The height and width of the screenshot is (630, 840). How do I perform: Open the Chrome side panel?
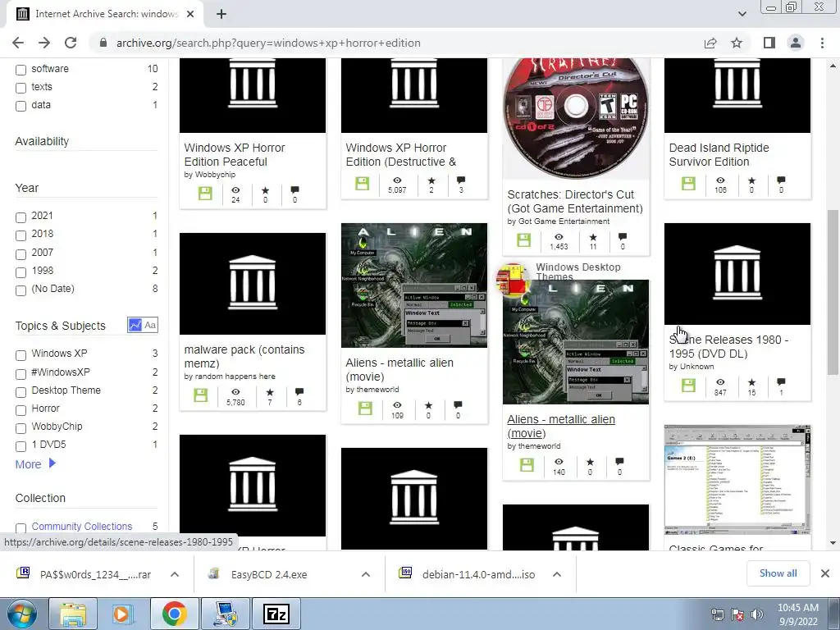tap(769, 43)
